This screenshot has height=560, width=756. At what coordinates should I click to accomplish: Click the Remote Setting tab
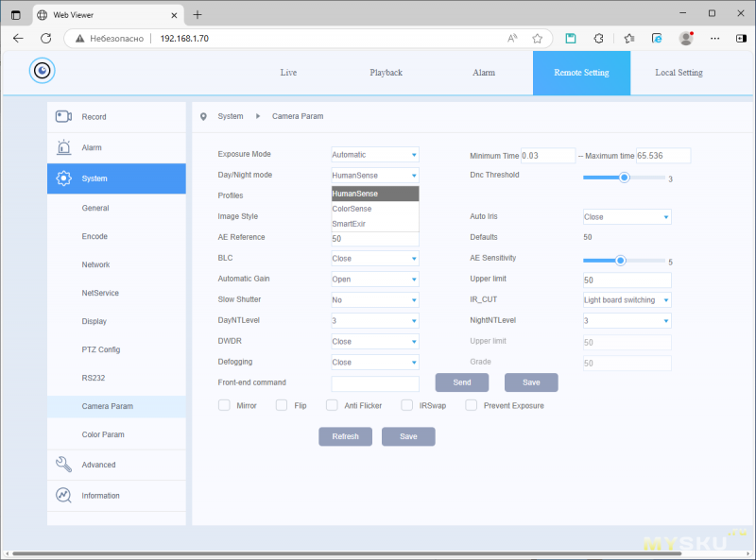[581, 73]
